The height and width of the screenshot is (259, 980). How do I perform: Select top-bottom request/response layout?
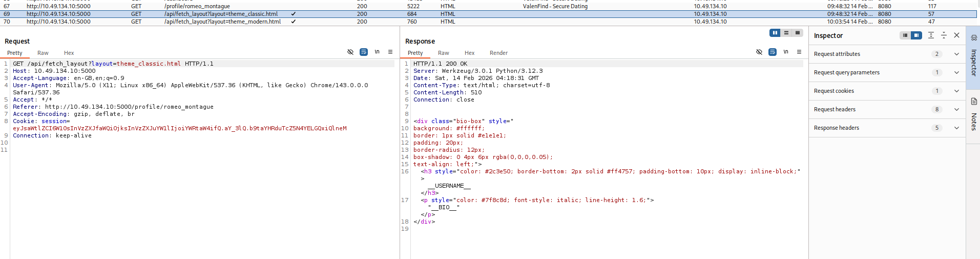coord(786,33)
